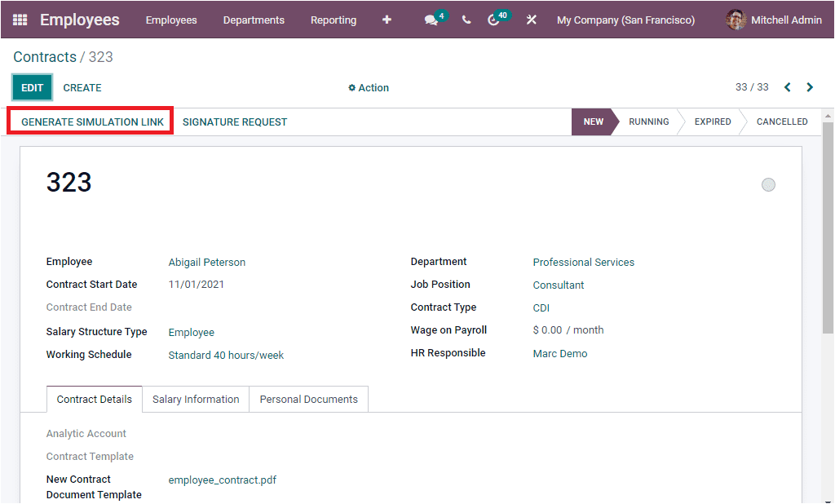Click the developer tools icon
The image size is (835, 504).
pos(532,20)
